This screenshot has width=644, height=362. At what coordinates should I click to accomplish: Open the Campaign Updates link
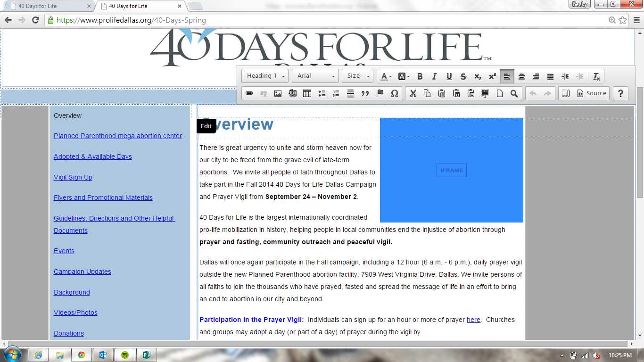pyautogui.click(x=83, y=271)
